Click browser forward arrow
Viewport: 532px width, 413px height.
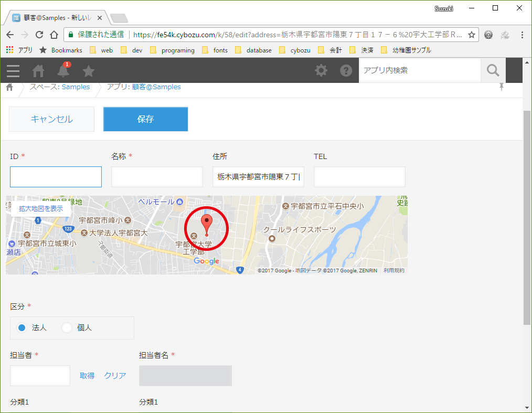25,35
